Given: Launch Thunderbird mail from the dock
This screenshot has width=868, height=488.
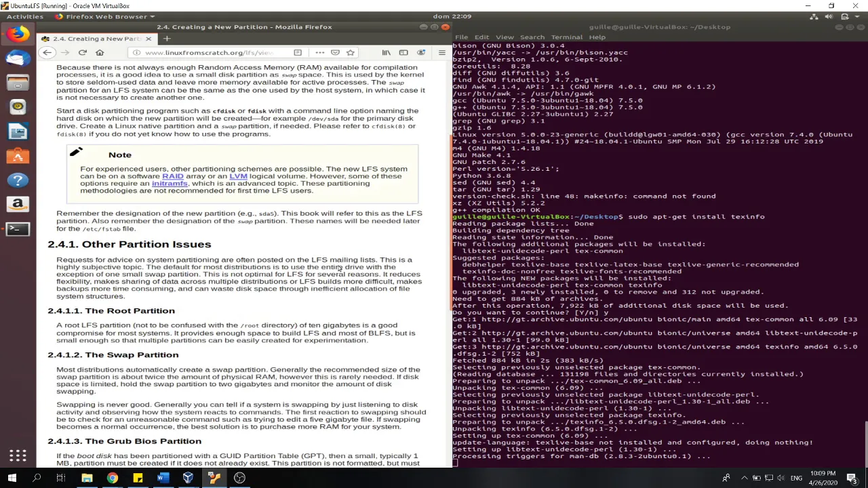Looking at the screenshot, I should coord(18,58).
